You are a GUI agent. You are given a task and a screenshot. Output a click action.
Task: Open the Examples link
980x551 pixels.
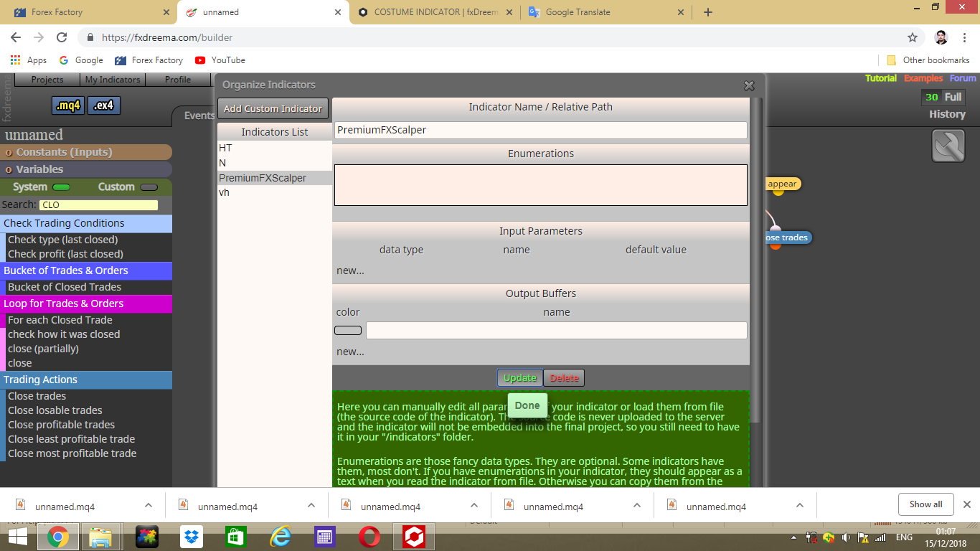pos(923,78)
